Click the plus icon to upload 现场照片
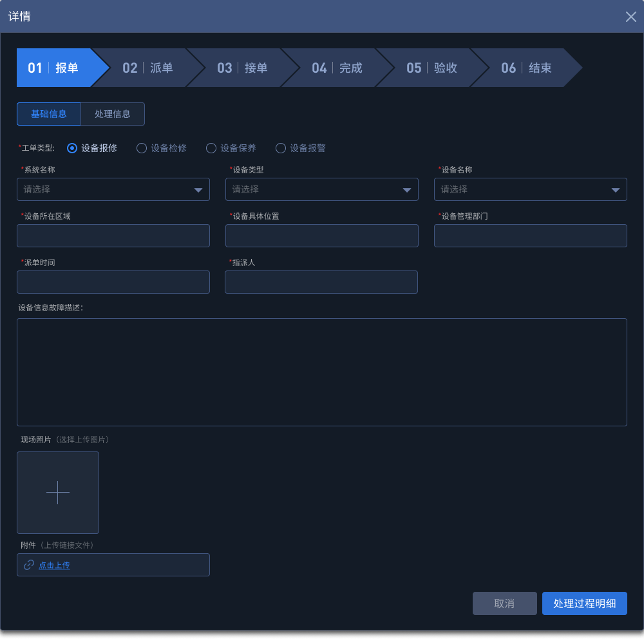644x644 pixels. (x=58, y=493)
